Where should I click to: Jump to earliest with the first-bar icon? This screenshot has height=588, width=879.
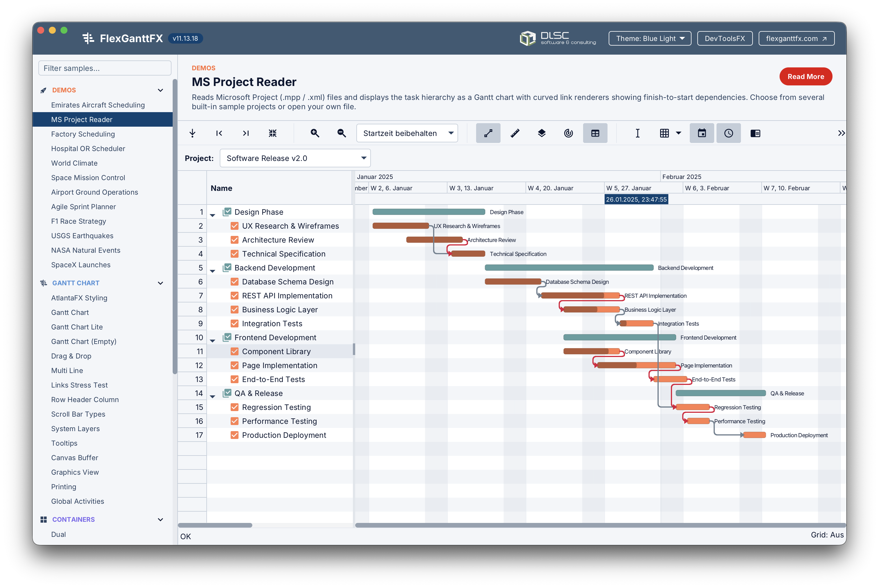(x=219, y=133)
